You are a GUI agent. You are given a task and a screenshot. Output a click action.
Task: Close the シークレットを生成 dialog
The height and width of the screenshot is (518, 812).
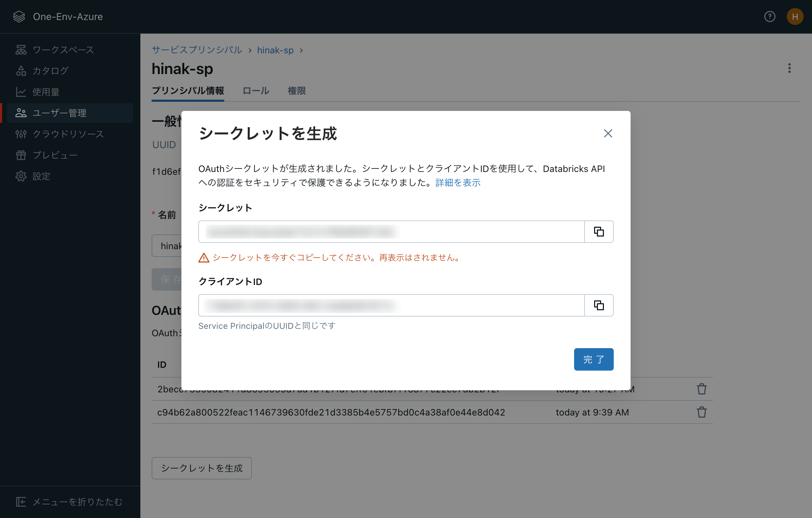coord(608,133)
